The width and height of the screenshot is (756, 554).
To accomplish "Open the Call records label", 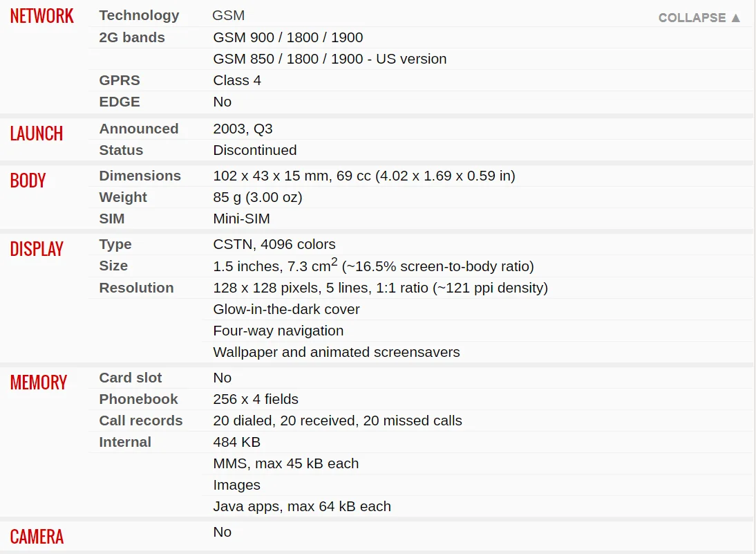I will [x=141, y=421].
